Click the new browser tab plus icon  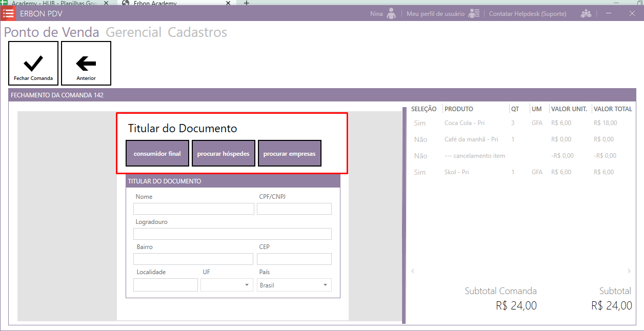click(246, 3)
